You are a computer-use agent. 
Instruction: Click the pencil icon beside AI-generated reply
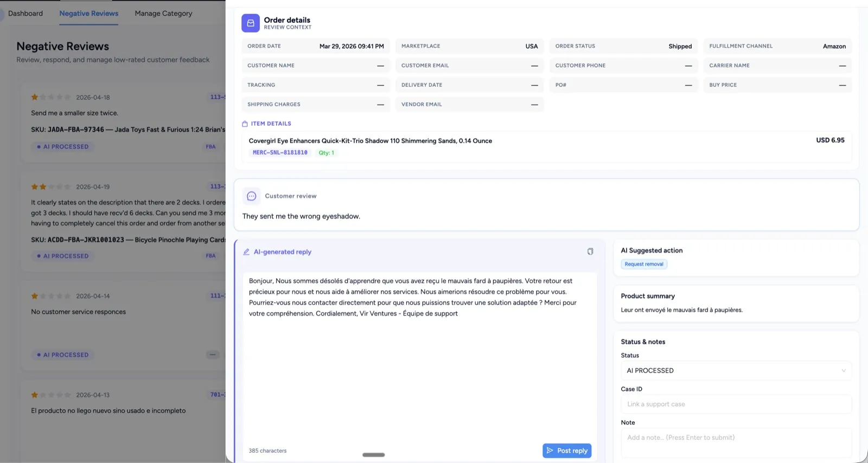(246, 252)
